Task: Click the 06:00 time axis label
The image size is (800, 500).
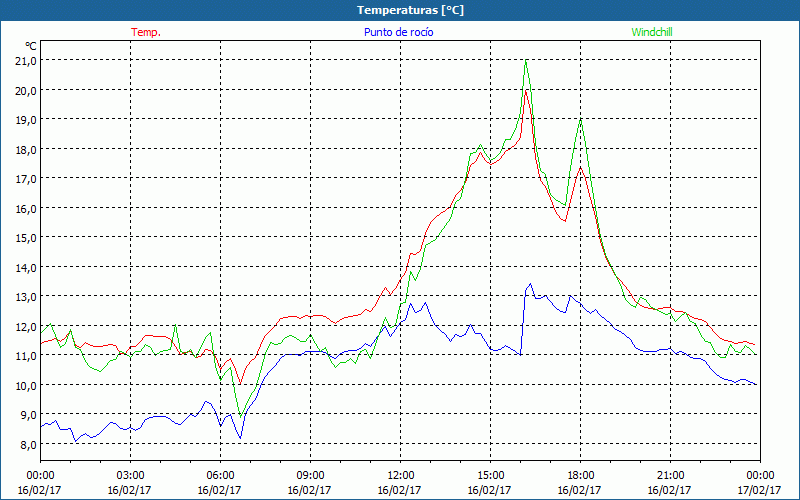Action: pos(220,475)
